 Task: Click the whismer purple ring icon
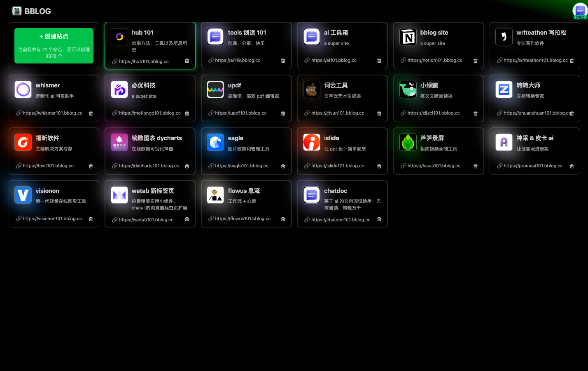click(x=23, y=89)
